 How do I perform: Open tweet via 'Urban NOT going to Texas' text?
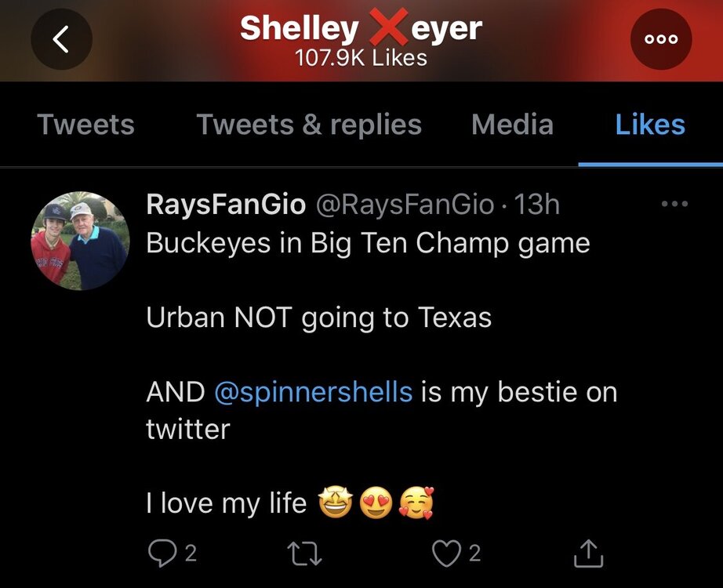(318, 318)
